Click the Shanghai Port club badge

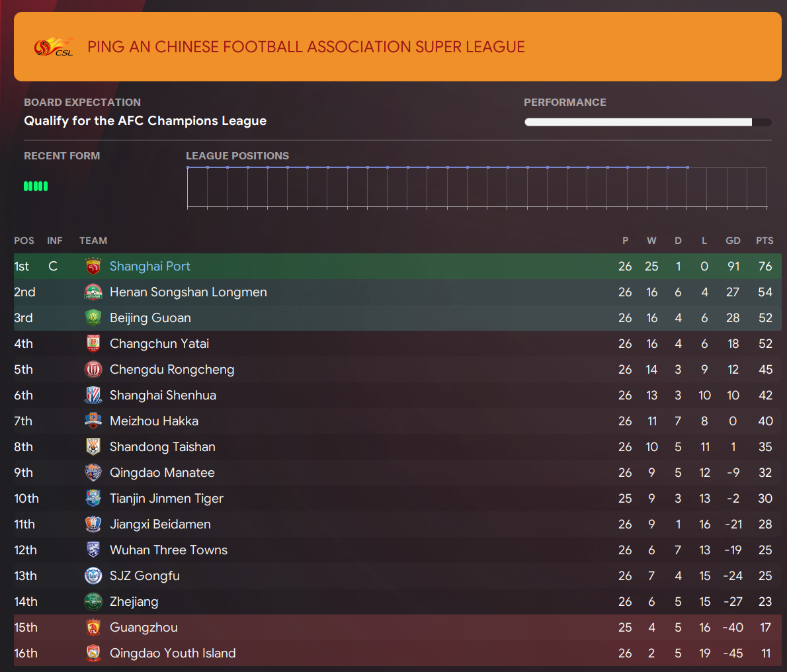93,266
